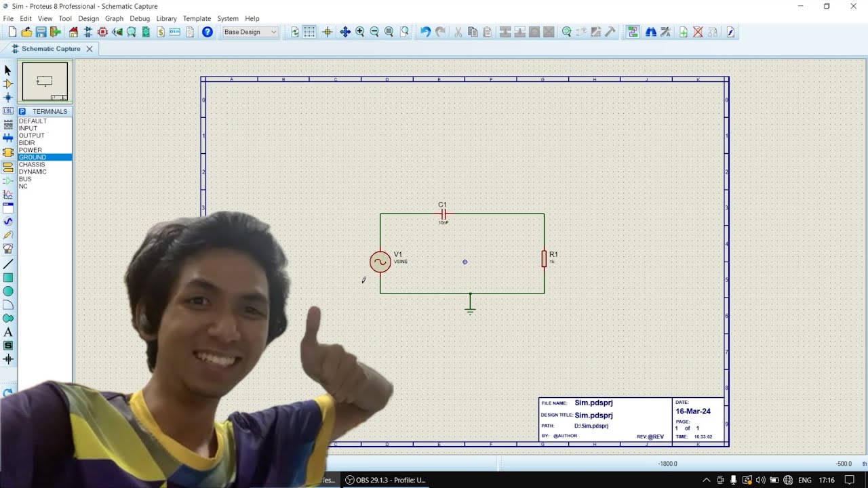The height and width of the screenshot is (488, 868).
Task: Open the ENG language indicator
Action: tap(804, 480)
